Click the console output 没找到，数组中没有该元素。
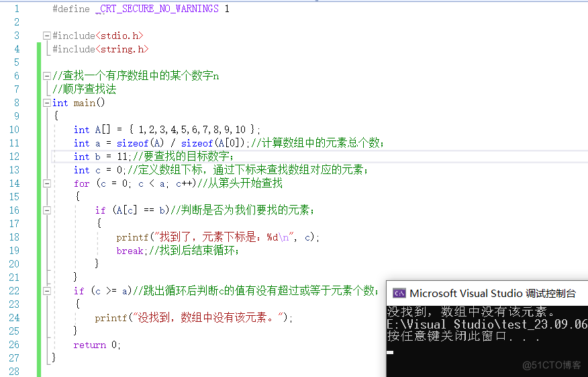The height and width of the screenshot is (377, 588). [471, 311]
